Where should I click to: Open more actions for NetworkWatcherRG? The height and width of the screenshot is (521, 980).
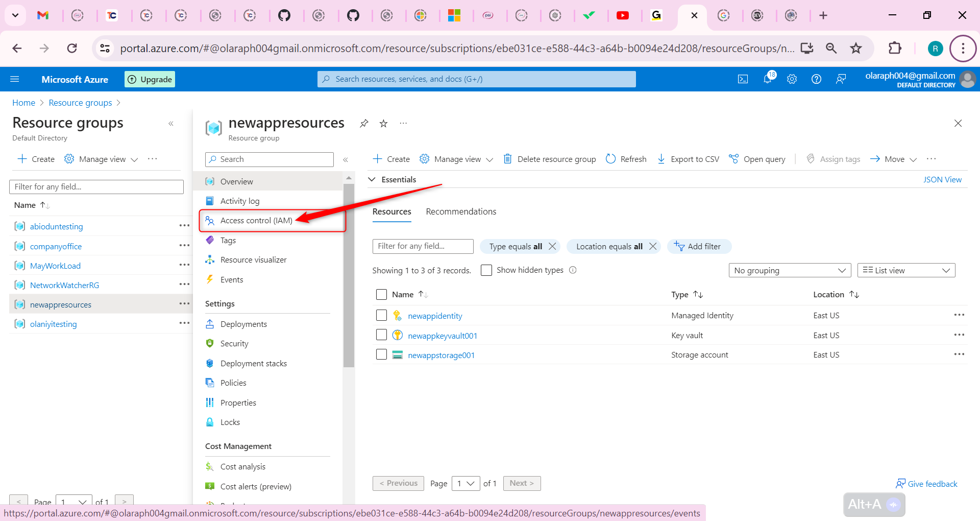pos(184,285)
